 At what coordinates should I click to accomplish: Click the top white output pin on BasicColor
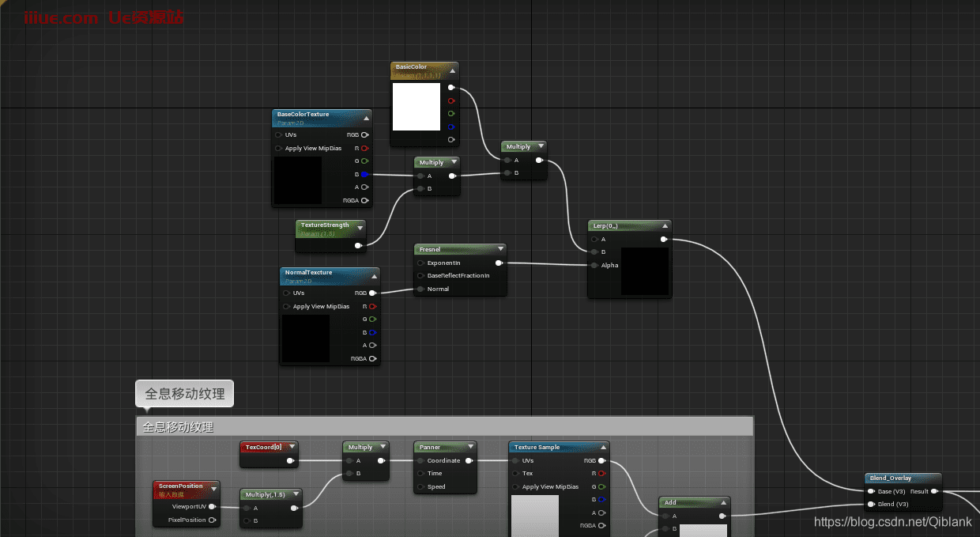point(451,88)
